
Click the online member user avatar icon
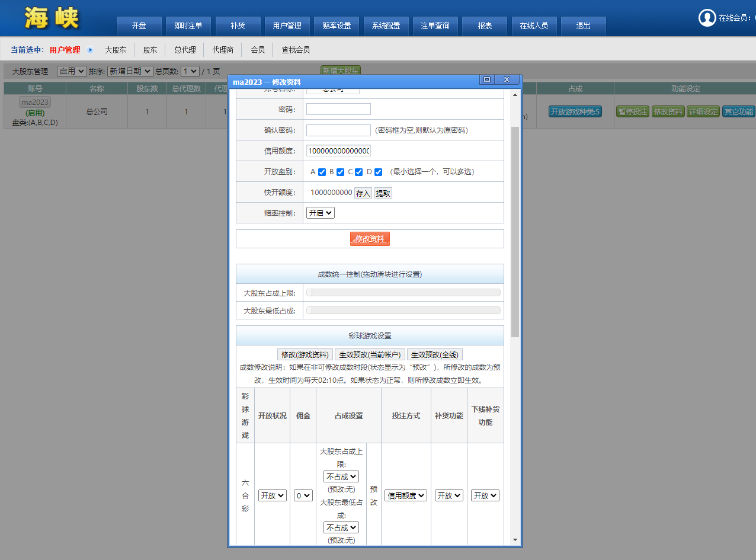click(x=707, y=18)
